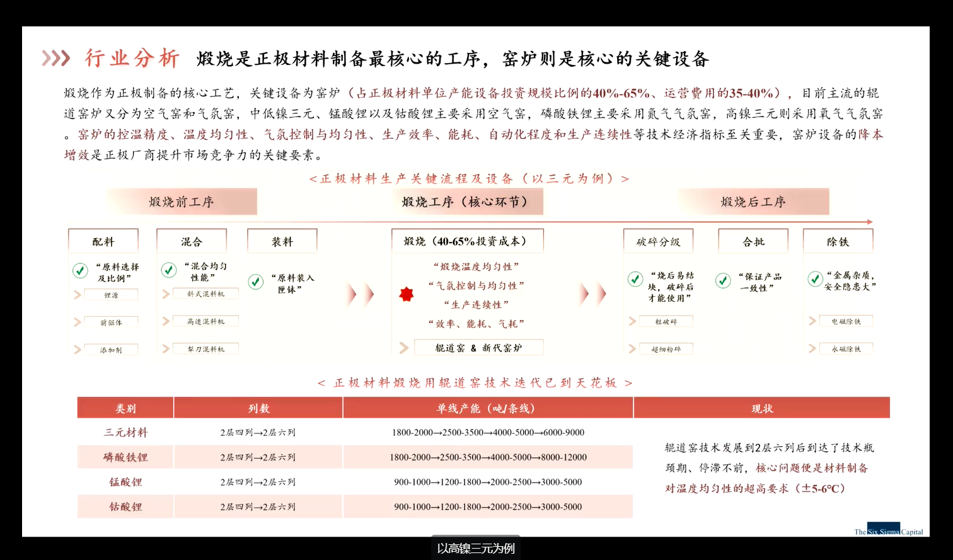Click the 添加剂 item box
The height and width of the screenshot is (560, 953).
[x=112, y=349]
